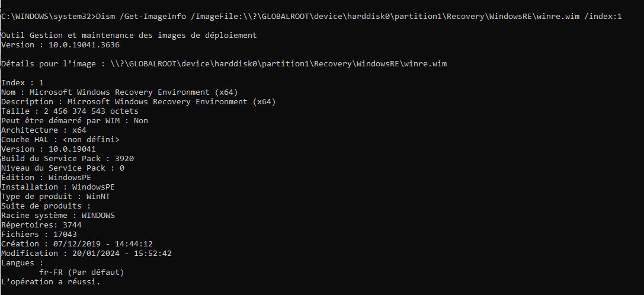Click the DISM tool version 10.0.19041.3636
The width and height of the screenshot is (644, 295).
77,44
